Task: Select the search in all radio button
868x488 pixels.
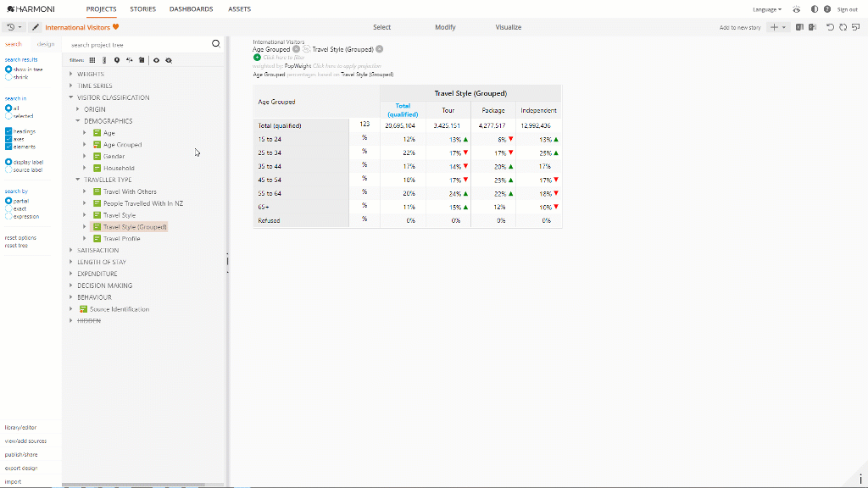Action: [x=8, y=108]
